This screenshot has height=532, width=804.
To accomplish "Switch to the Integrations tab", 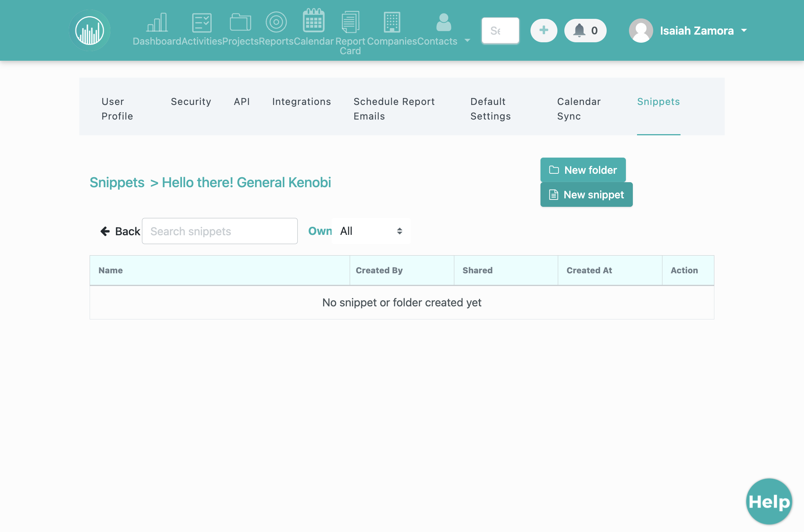I will [302, 101].
